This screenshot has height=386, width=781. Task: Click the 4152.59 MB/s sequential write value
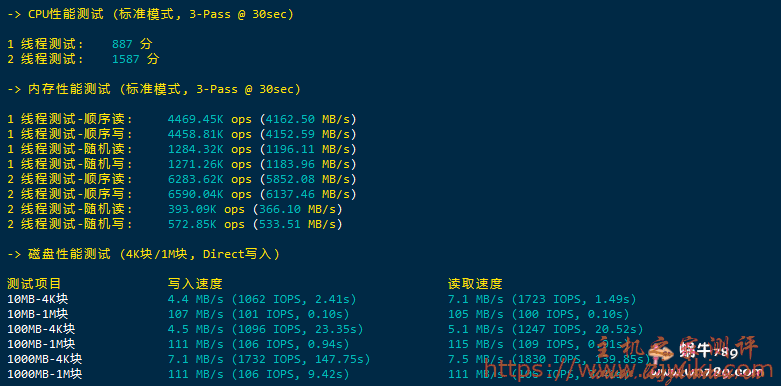[311, 134]
